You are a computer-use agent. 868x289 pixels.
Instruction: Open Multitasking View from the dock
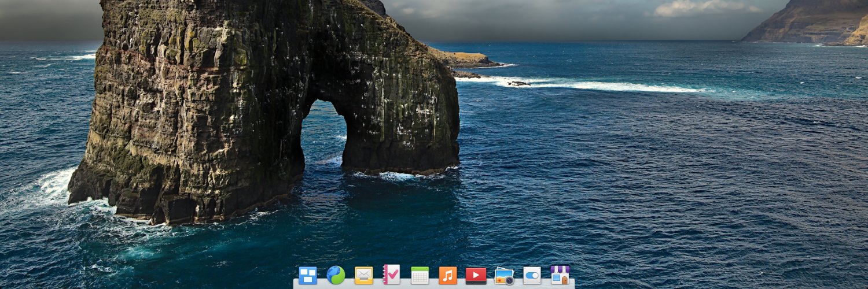[308, 275]
